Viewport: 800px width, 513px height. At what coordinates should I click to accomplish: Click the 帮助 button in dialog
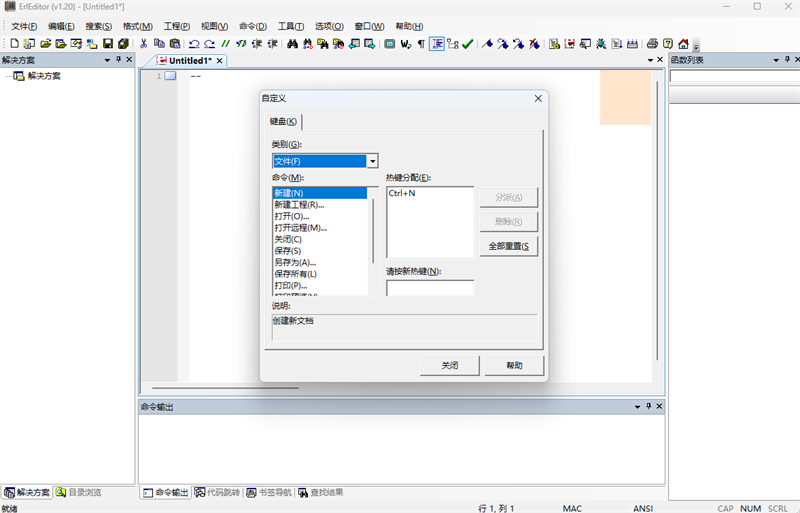(x=514, y=365)
